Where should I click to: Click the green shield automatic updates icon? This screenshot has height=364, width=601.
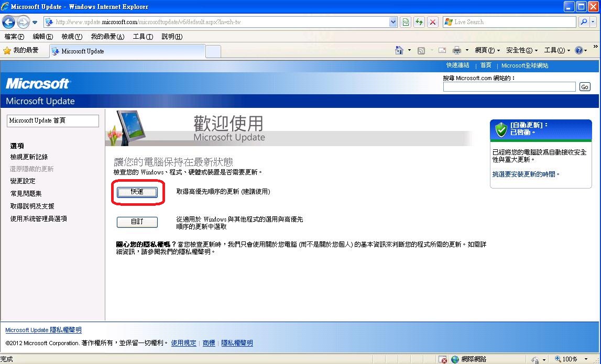point(501,130)
